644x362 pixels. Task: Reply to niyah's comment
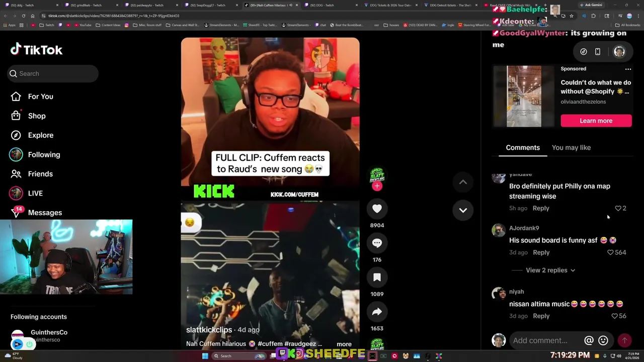point(541,316)
